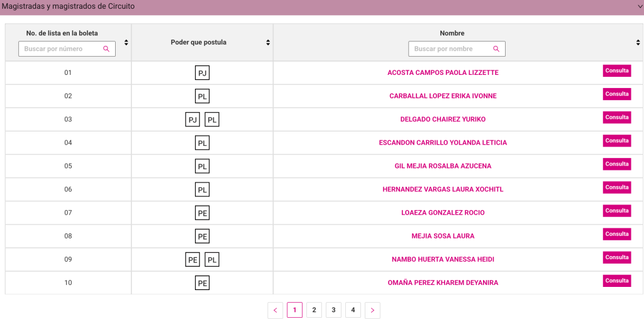
Task: Click the search icon in number search field
Action: (x=106, y=49)
